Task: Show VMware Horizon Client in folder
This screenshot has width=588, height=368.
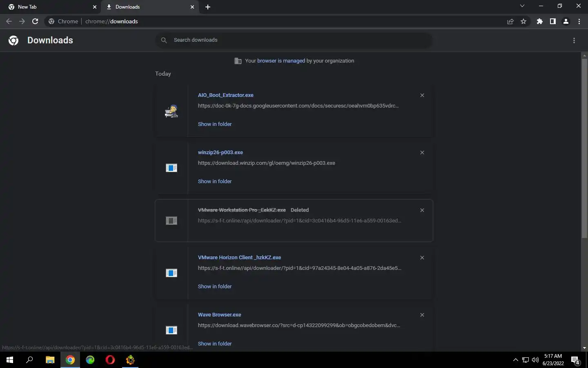Action: click(215, 287)
